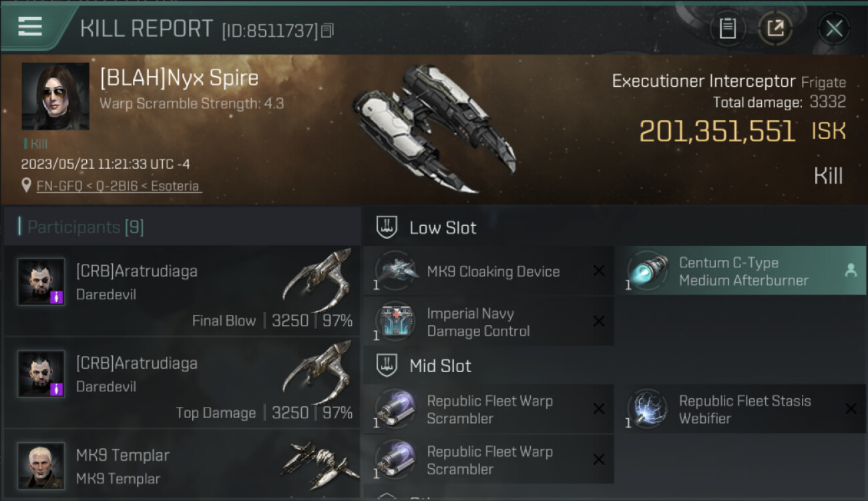Close the kill report window

(x=834, y=28)
